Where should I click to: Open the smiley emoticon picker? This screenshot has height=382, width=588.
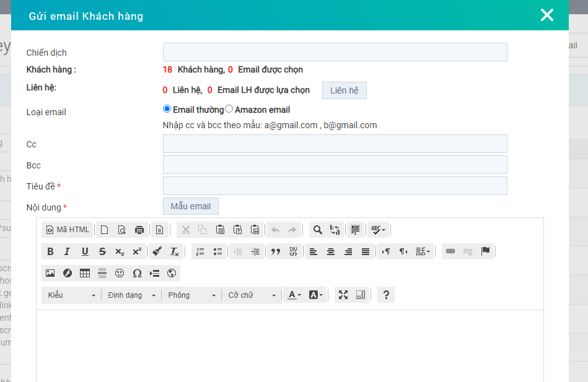[120, 273]
